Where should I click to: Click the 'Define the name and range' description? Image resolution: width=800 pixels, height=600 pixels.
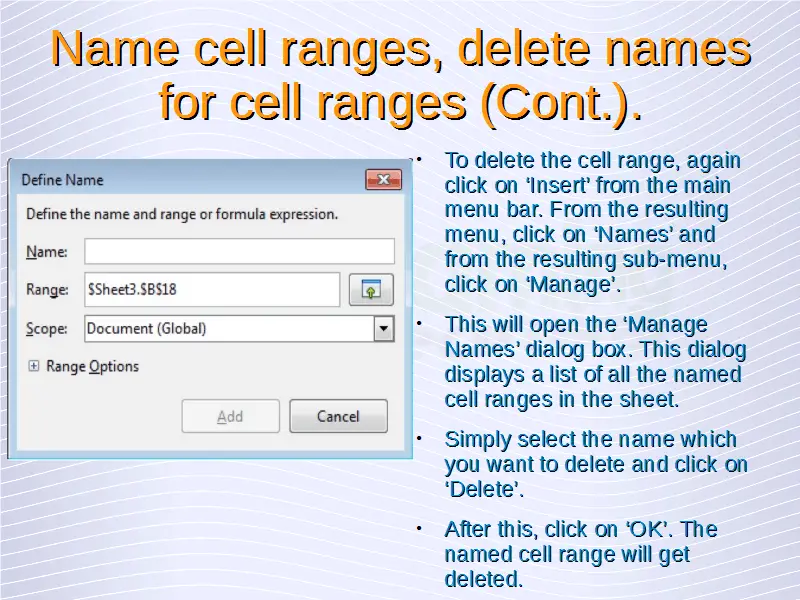point(181,214)
